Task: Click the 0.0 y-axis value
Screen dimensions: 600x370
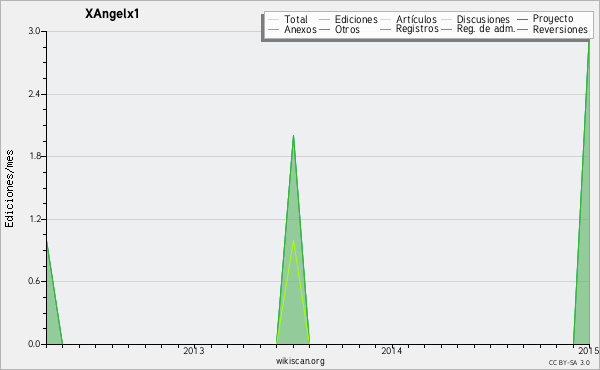Action: click(34, 344)
